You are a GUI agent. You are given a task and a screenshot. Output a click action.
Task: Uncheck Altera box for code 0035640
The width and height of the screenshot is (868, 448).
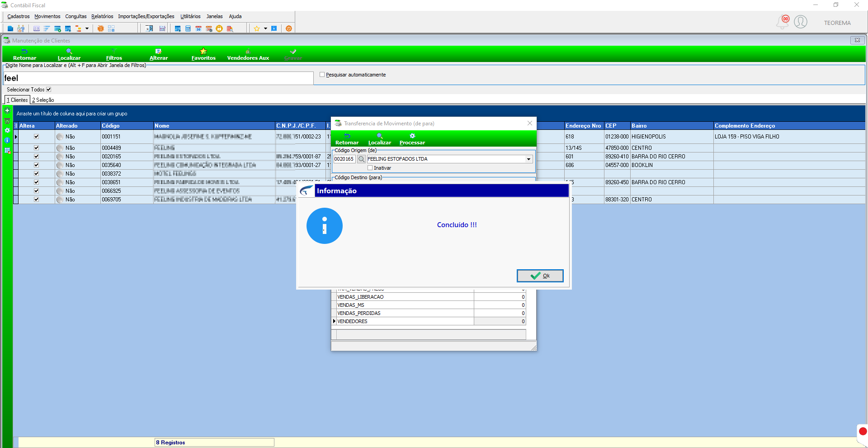pos(36,165)
